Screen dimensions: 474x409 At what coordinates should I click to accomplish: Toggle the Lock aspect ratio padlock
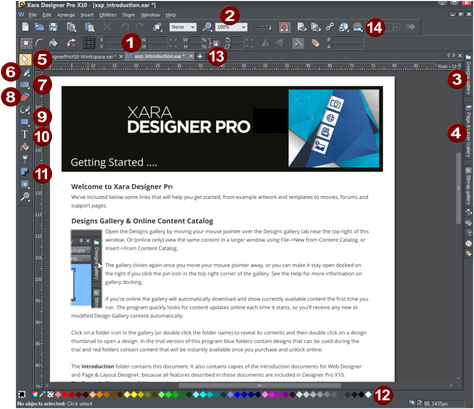coord(216,43)
